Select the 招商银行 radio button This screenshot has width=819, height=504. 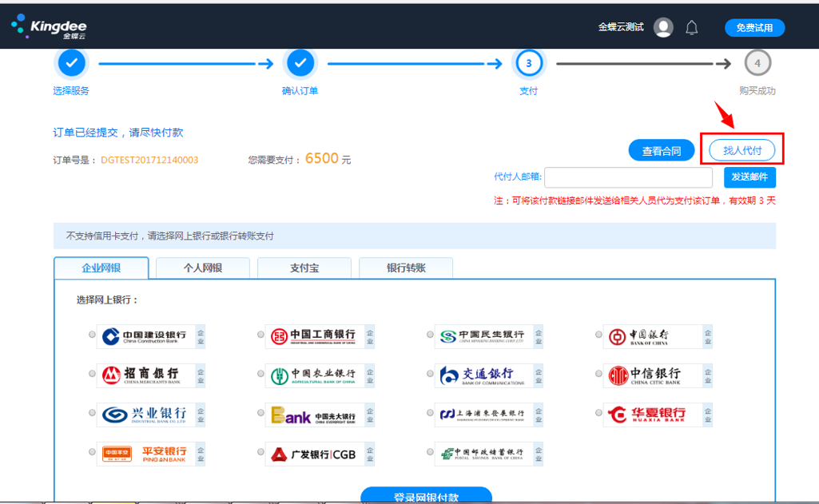[92, 374]
